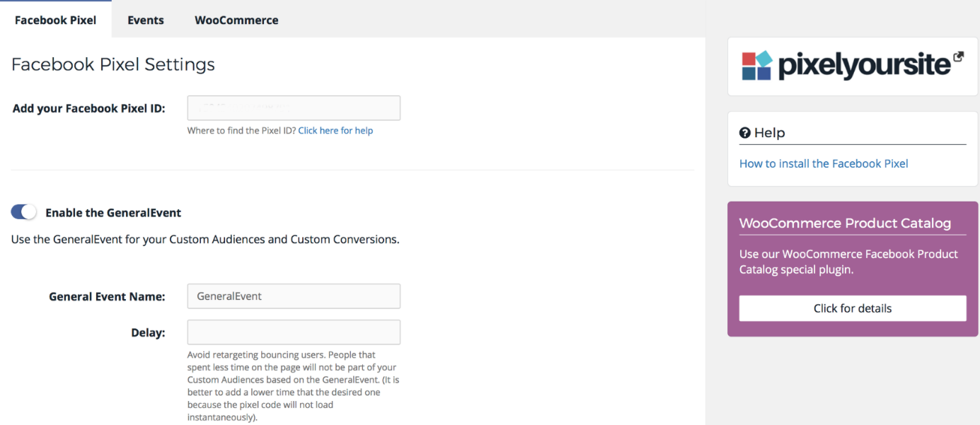Switch to the Events tab
980x425 pixels.
pyautogui.click(x=146, y=20)
